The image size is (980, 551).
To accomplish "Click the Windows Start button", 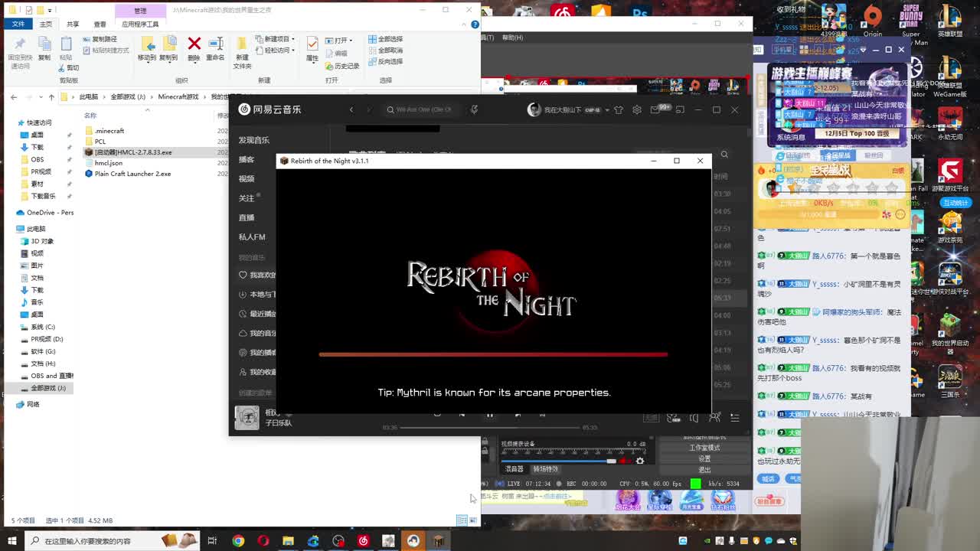I will click(12, 541).
